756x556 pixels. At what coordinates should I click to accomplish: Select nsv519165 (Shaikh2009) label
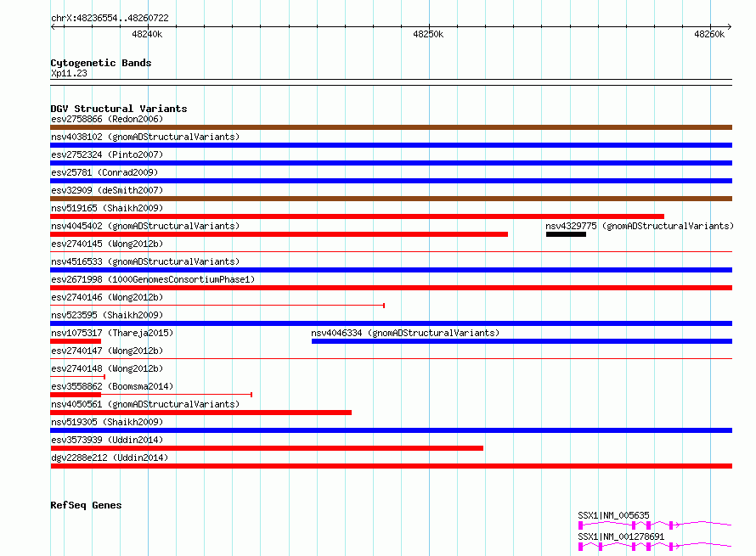coord(107,208)
